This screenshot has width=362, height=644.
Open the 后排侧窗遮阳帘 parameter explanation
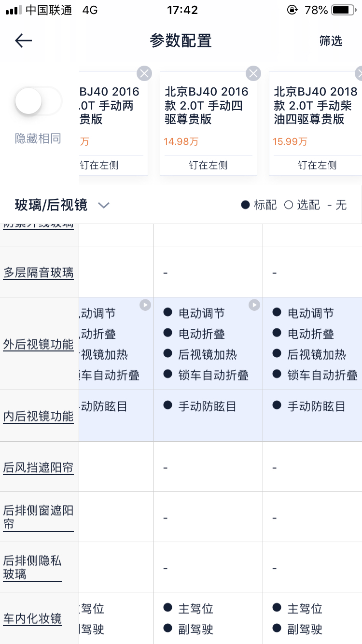point(39,517)
